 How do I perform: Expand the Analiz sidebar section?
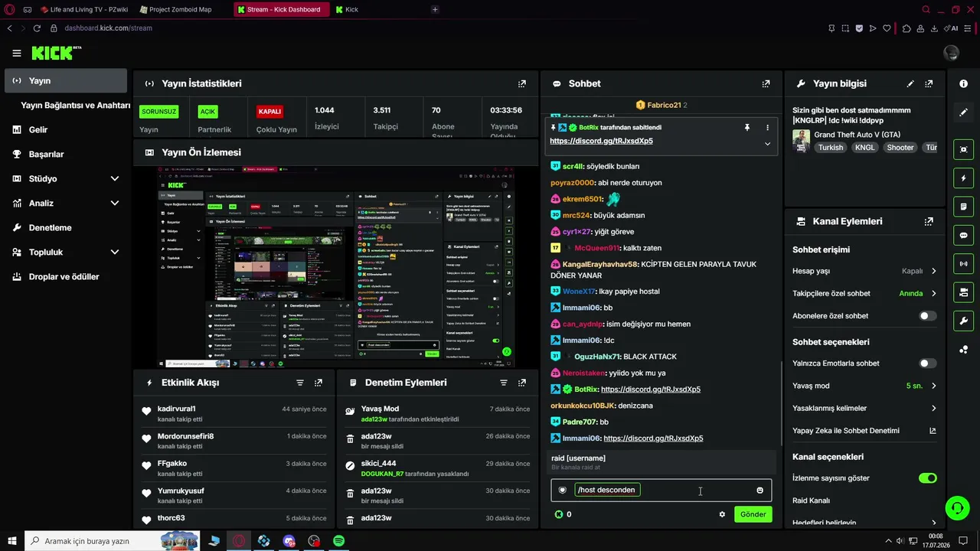click(x=115, y=203)
